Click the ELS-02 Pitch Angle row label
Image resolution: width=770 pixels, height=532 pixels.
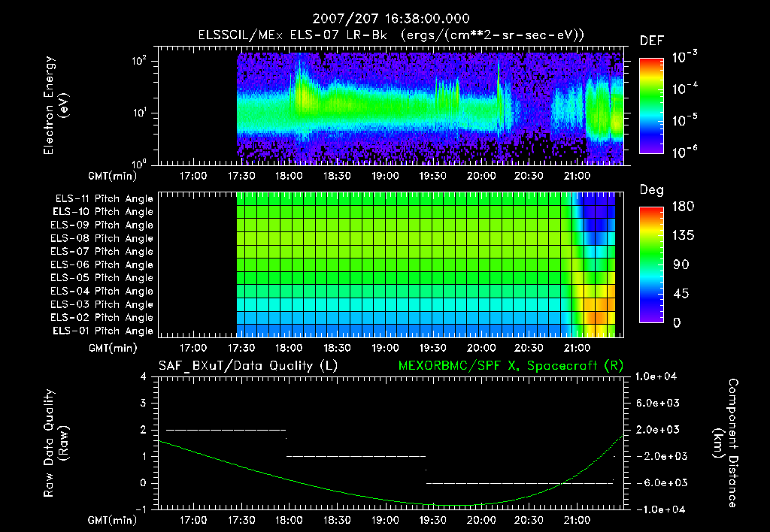(x=102, y=318)
